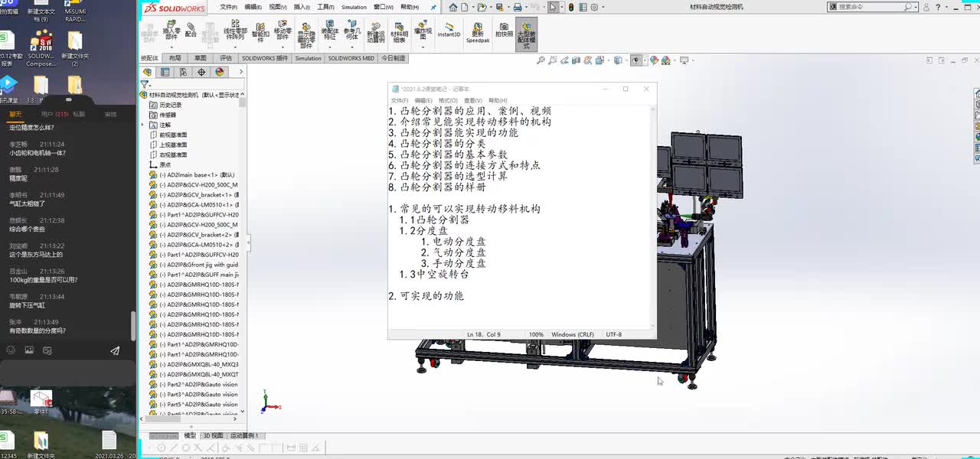980x459 pixels.
Task: Open the PropertyManager tab icon
Action: pyautogui.click(x=165, y=72)
